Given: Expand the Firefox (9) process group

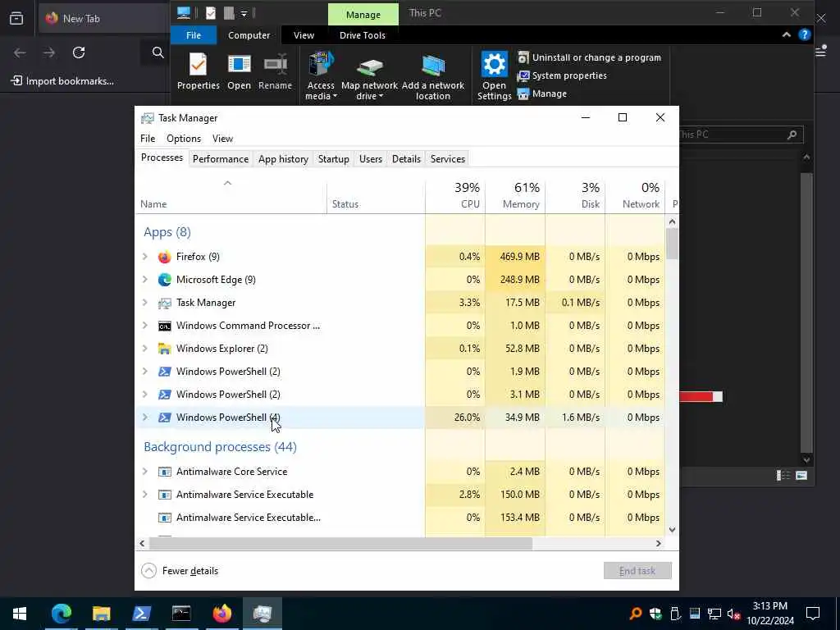Looking at the screenshot, I should (x=144, y=257).
